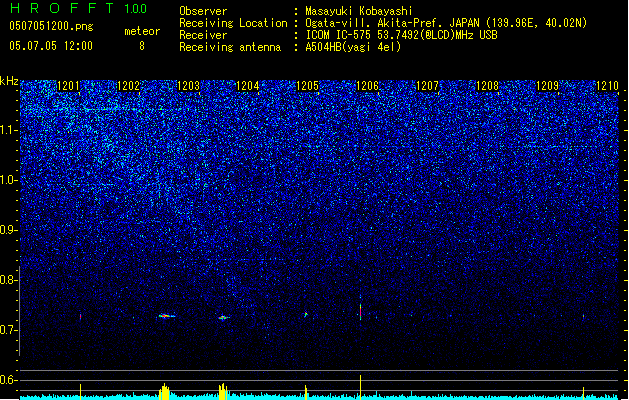
Task: Click the 0.8 kHz axis label
Action: point(9,280)
